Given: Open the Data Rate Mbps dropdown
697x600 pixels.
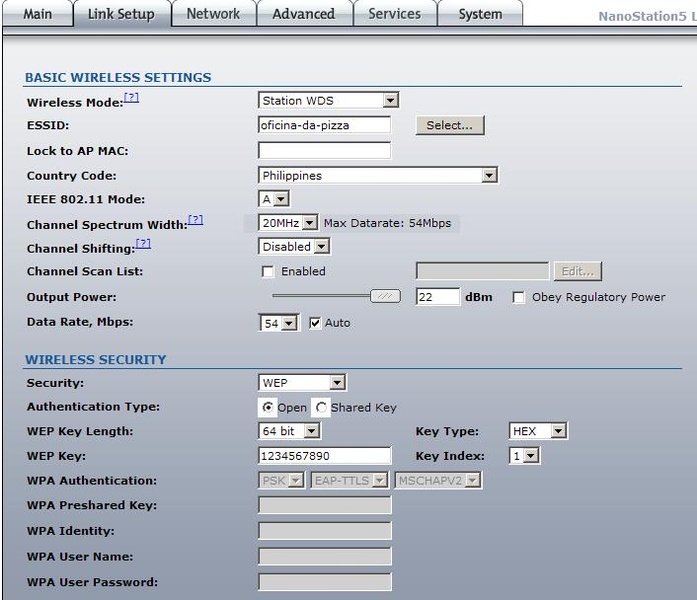Looking at the screenshot, I should pyautogui.click(x=278, y=323).
